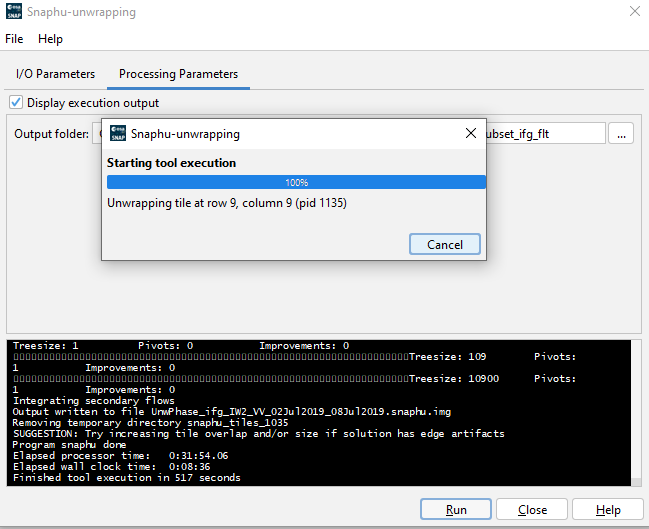Click 'Elapsed processor time' console line

[x=120, y=456]
